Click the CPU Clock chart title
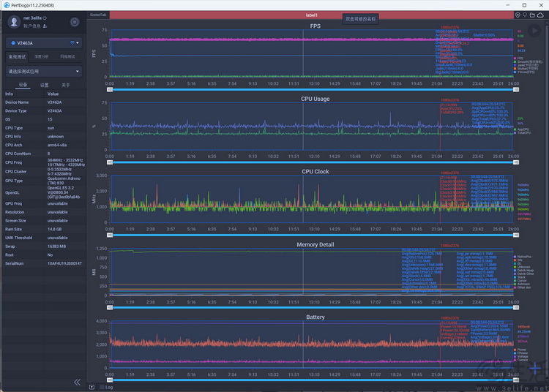549x392 pixels. [x=315, y=172]
